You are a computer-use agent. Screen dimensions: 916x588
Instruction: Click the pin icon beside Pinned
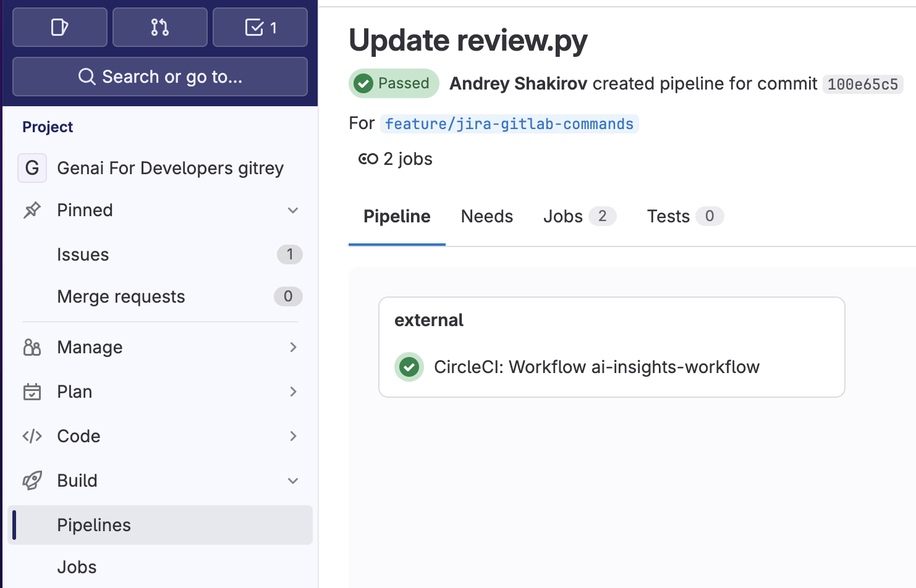[32, 210]
